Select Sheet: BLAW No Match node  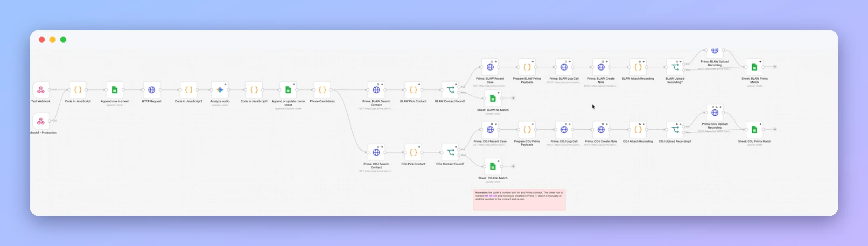[x=493, y=99]
